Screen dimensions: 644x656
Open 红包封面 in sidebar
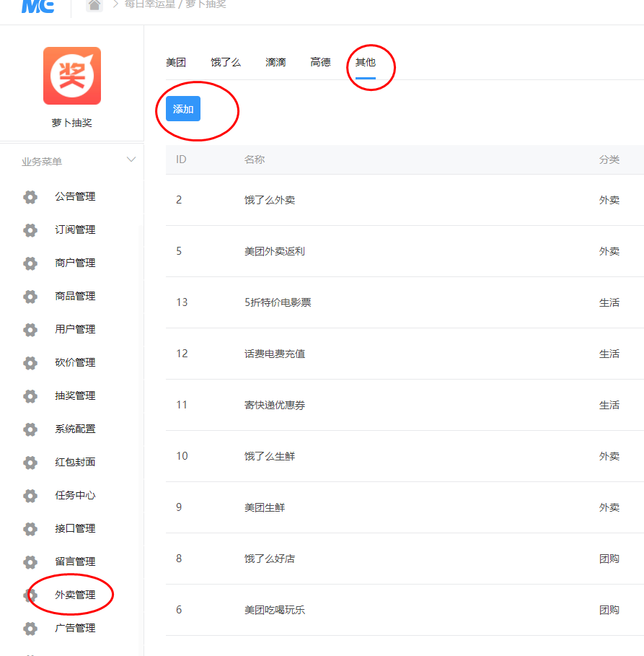pyautogui.click(x=75, y=463)
